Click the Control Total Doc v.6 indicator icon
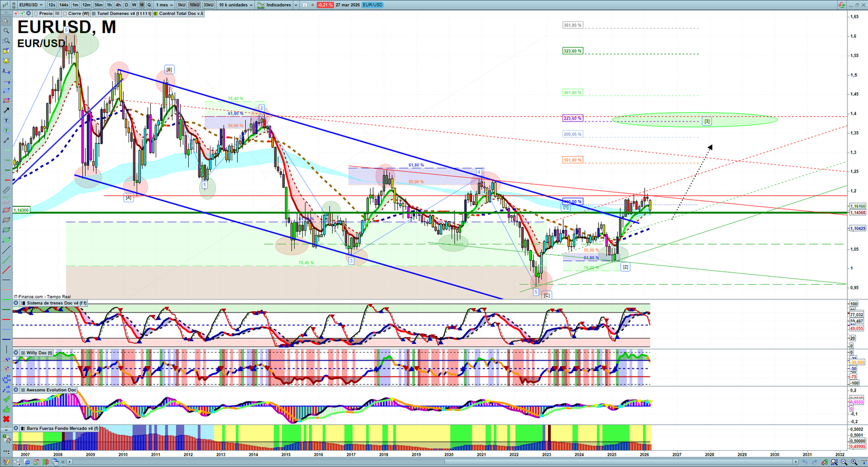Screen dimensions: 868x467 coord(156,14)
